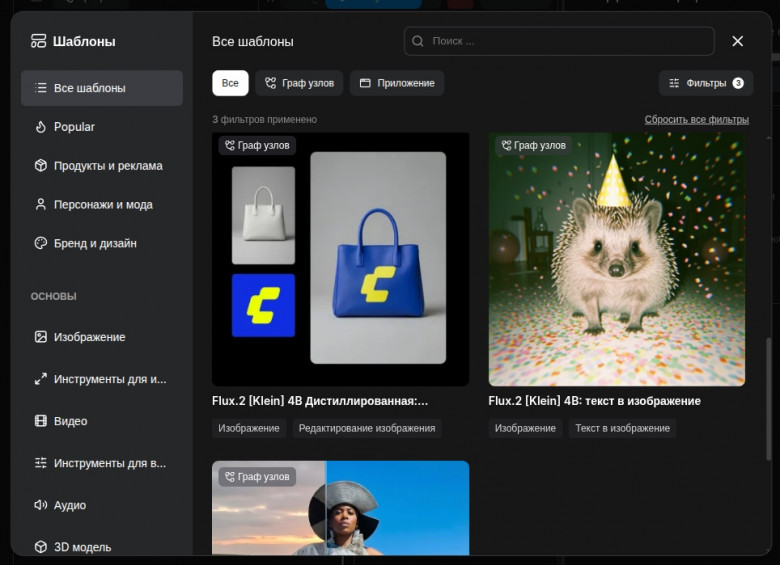This screenshot has width=780, height=565.
Task: Open the blue handbag template thumbnail
Action: click(341, 259)
